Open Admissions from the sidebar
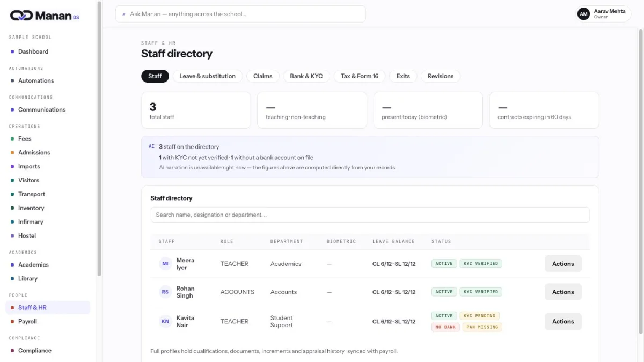644x362 pixels. pos(48,152)
